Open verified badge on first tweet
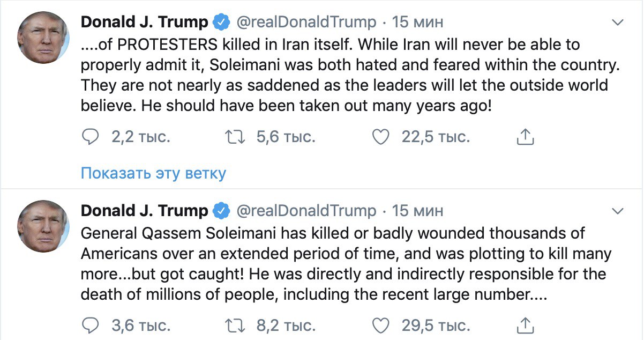Image resolution: width=644 pixels, height=340 pixels. (x=220, y=23)
